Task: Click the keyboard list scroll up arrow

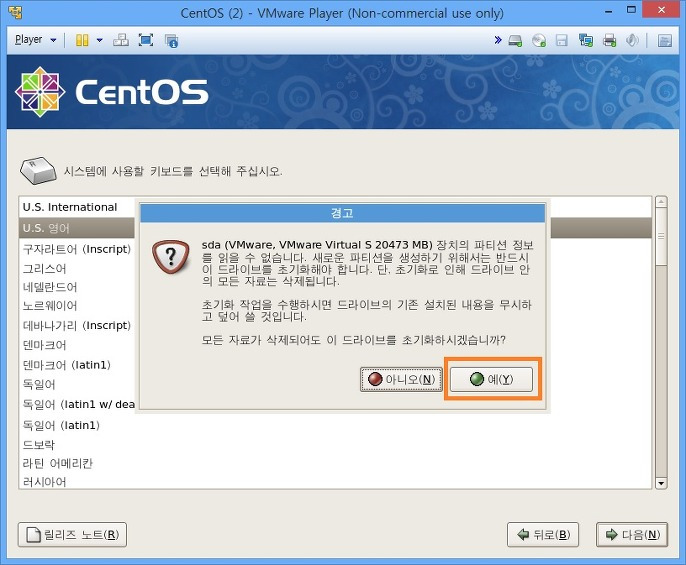Action: [x=661, y=202]
